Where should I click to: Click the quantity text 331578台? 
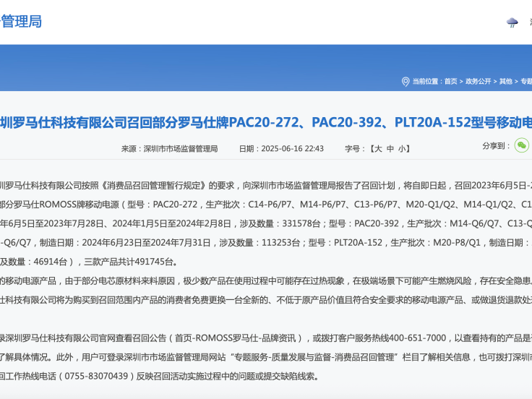point(301,223)
